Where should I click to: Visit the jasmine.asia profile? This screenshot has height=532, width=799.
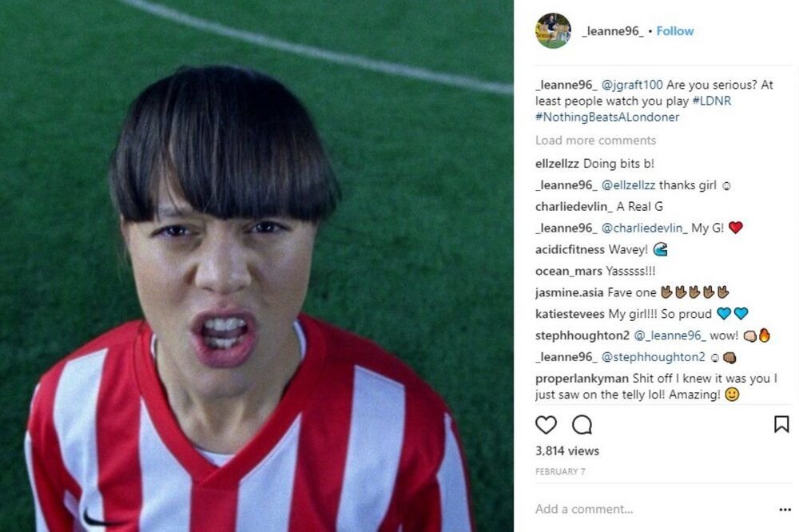[x=569, y=292]
